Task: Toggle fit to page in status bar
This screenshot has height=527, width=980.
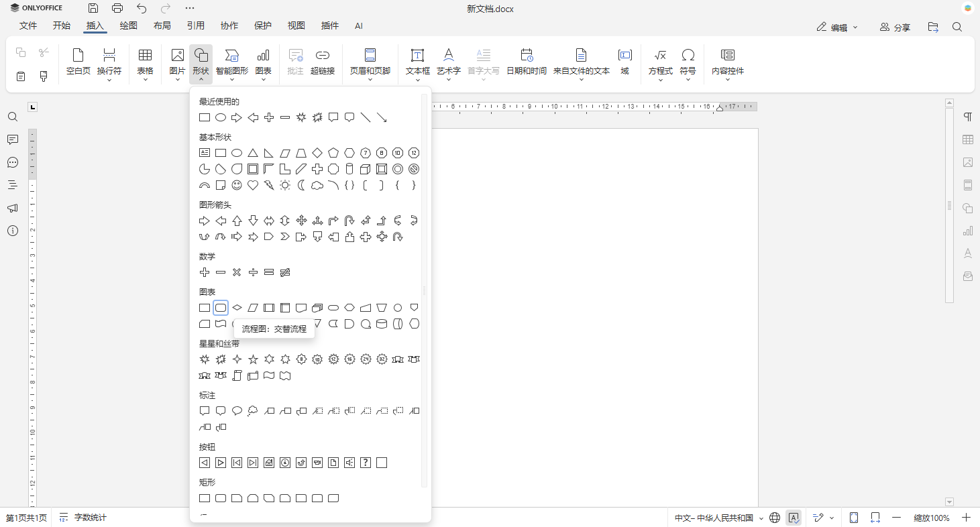Action: click(854, 518)
